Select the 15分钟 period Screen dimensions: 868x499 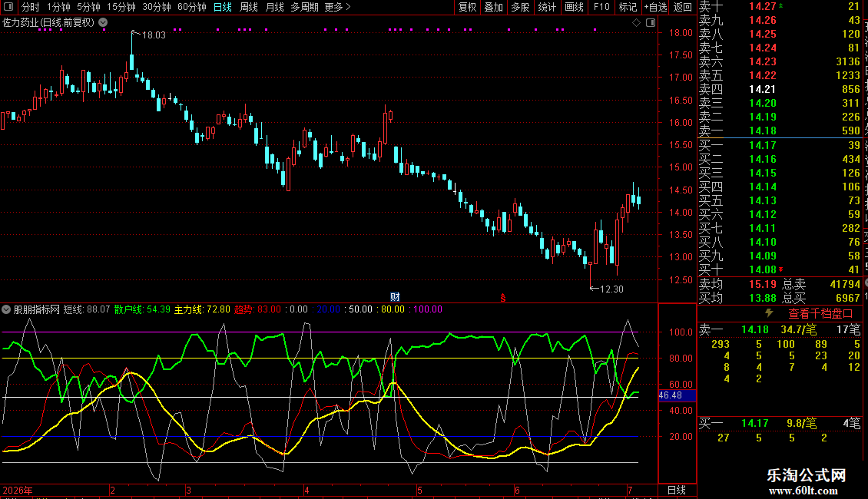(121, 7)
